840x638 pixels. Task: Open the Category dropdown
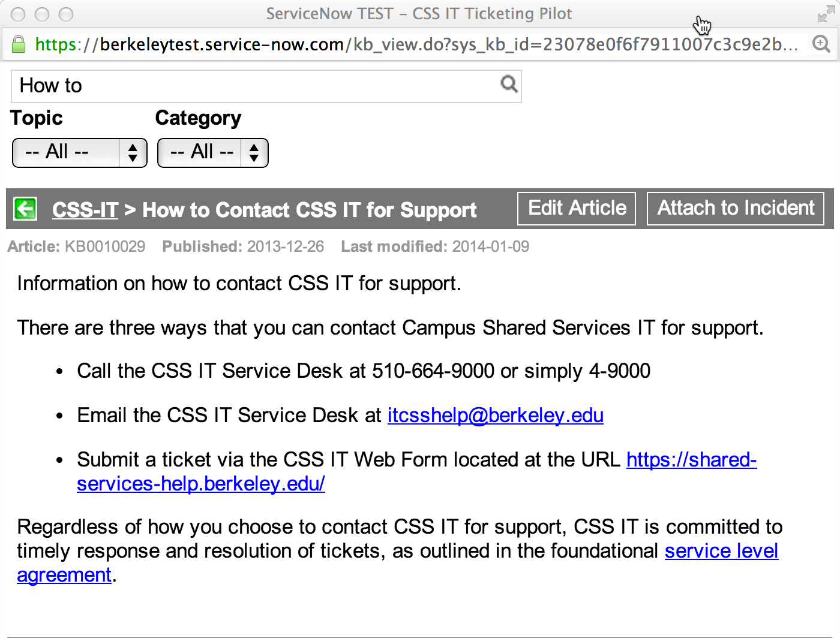click(212, 152)
